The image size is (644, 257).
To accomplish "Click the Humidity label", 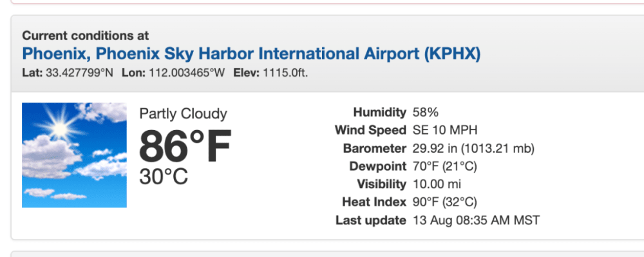I will click(380, 112).
